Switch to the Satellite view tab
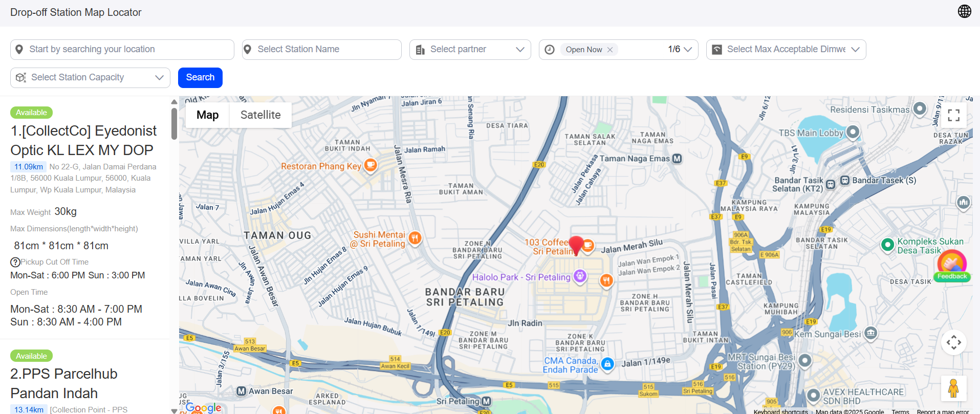This screenshot has height=414, width=980. click(260, 115)
